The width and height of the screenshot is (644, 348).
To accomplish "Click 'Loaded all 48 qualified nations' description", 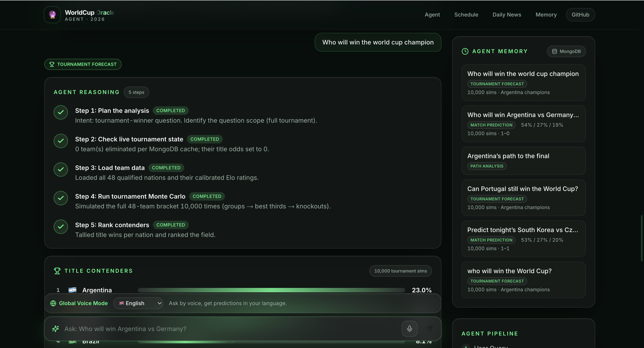I will (167, 178).
